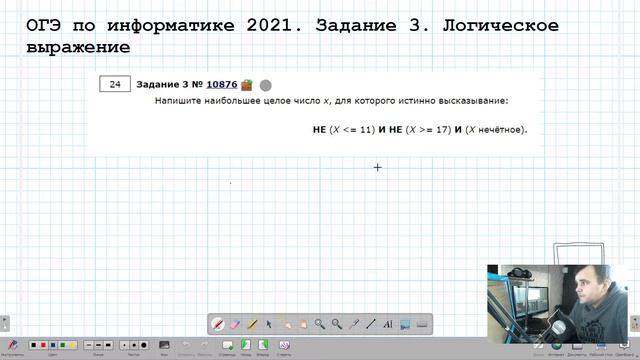The image size is (640, 360).
Task: Select the Draw line tool
Action: (x=371, y=324)
